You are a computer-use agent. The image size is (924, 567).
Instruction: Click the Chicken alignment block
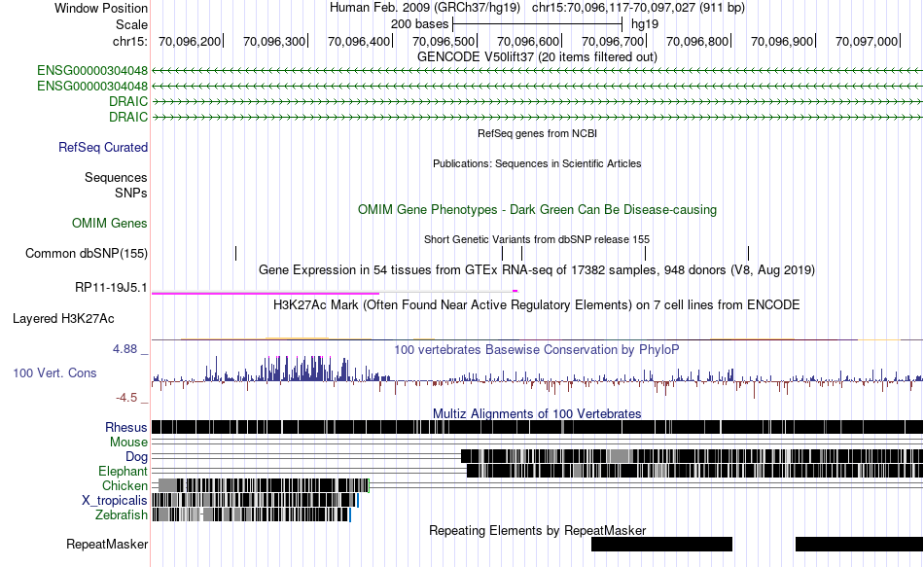pyautogui.click(x=264, y=485)
